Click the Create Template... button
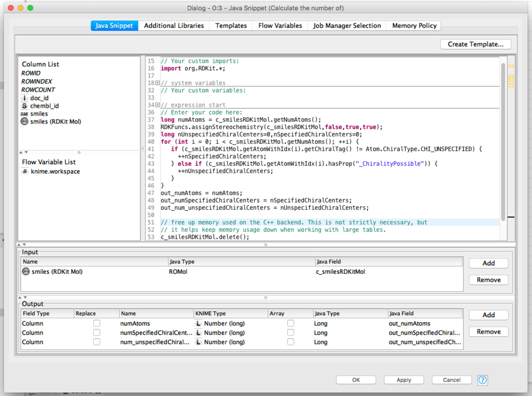This screenshot has height=396, width=532. tap(476, 44)
